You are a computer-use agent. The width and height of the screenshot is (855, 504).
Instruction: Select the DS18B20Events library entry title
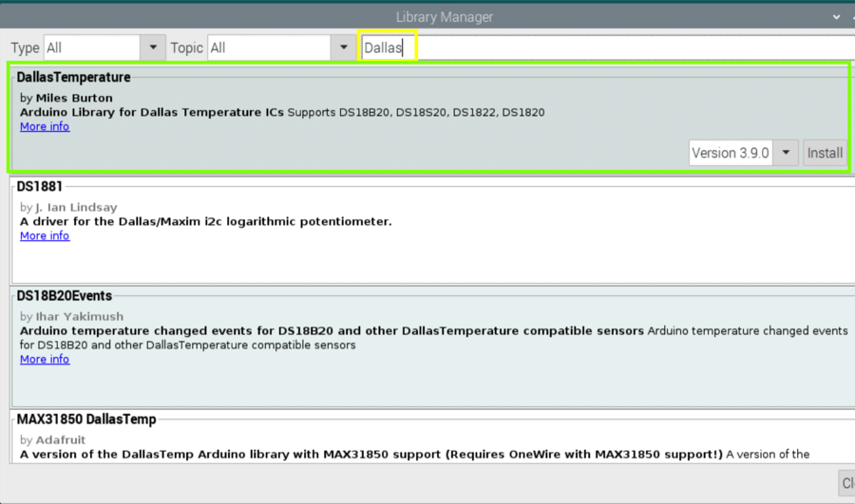(64, 295)
